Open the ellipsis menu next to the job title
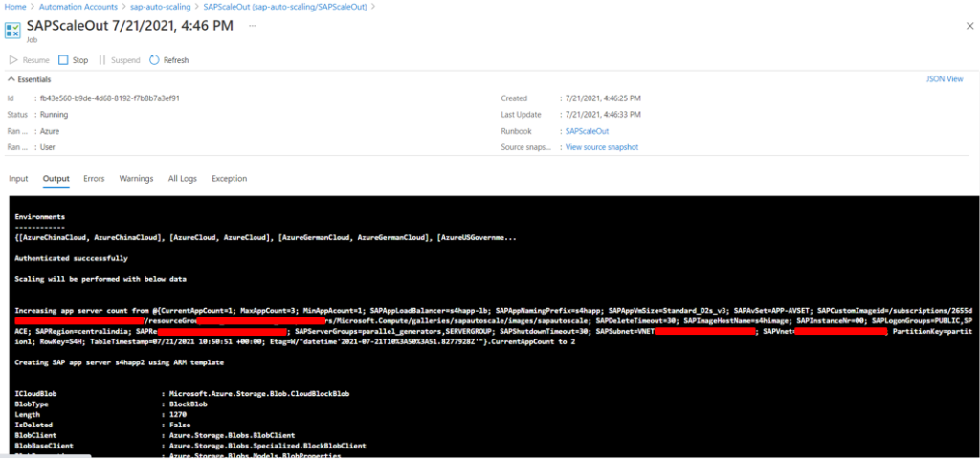 253,26
